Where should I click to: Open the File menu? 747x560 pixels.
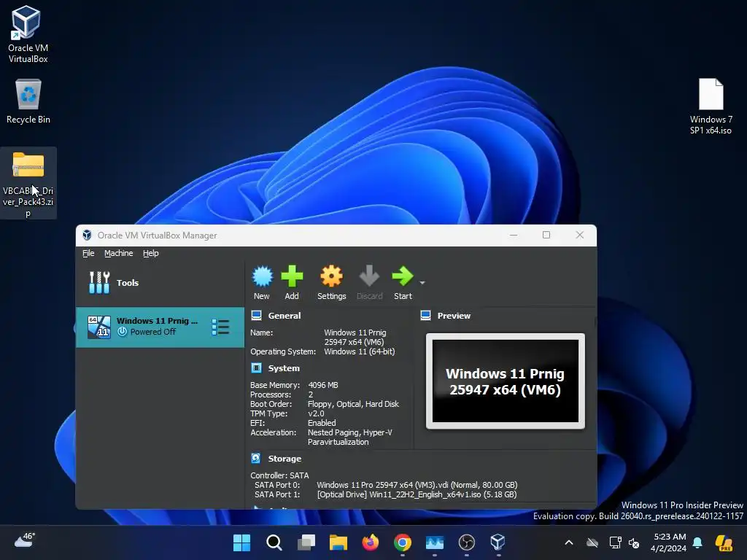point(88,253)
